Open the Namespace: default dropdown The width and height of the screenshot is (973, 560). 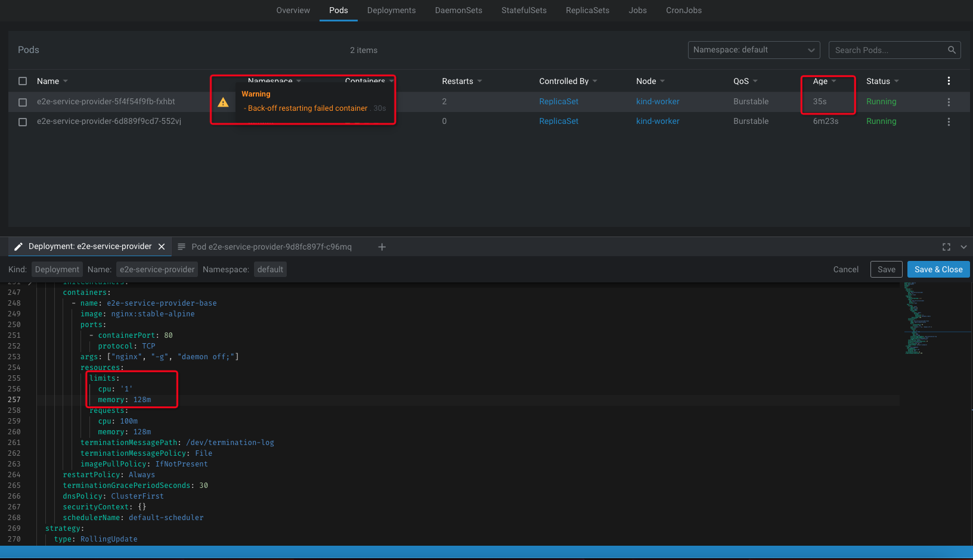click(754, 50)
